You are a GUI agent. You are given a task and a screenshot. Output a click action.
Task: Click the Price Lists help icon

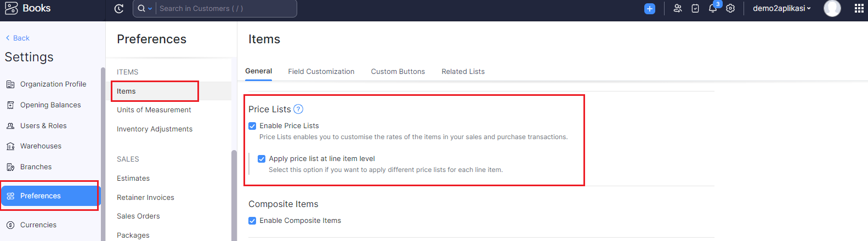point(298,109)
